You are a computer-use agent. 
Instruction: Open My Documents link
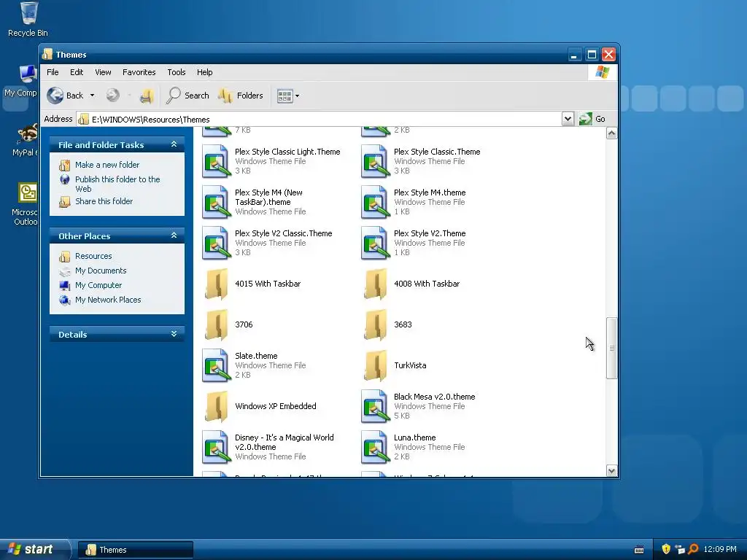[101, 271]
